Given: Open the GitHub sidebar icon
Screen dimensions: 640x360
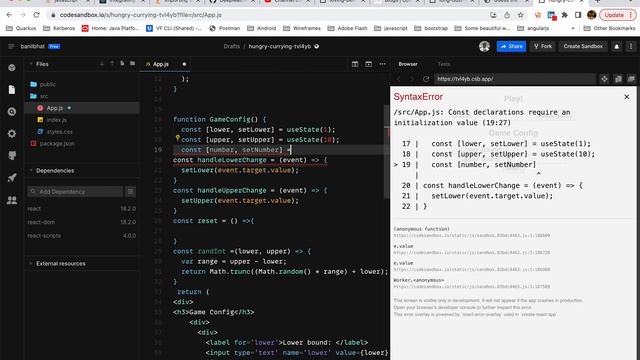Looking at the screenshot, I should pos(12,156).
